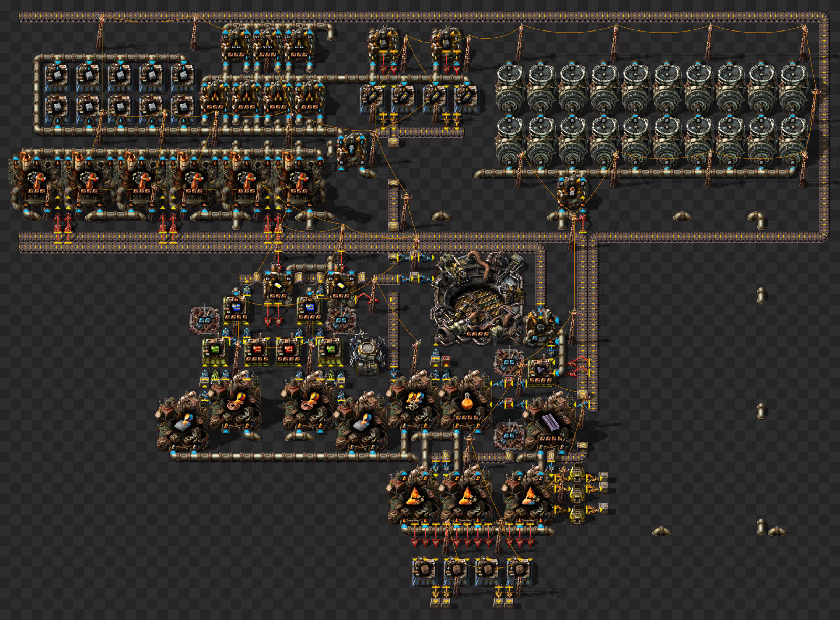840x620 pixels.
Task: Select the rightmost of the four dark-cylinder recipe assemblers
Action: tap(467, 99)
